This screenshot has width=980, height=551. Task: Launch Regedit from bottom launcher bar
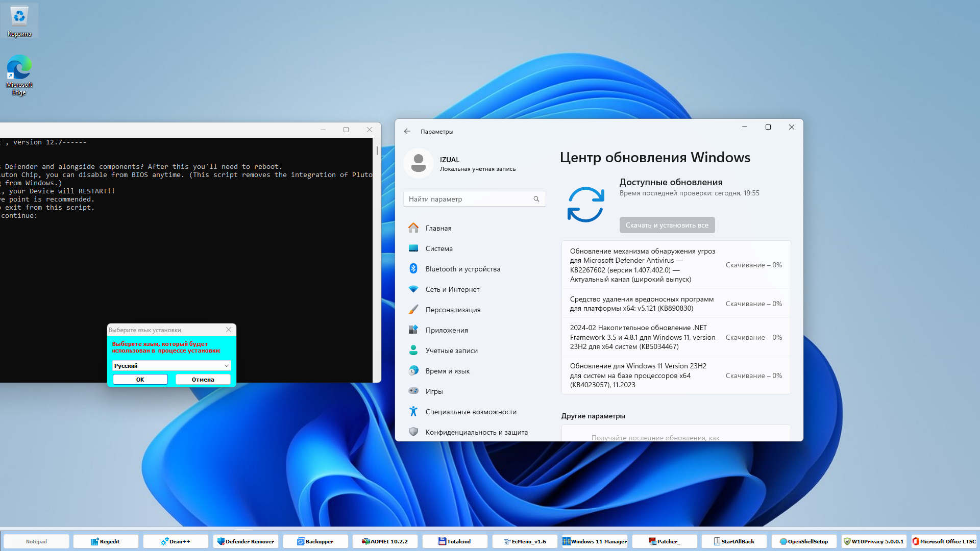point(106,541)
